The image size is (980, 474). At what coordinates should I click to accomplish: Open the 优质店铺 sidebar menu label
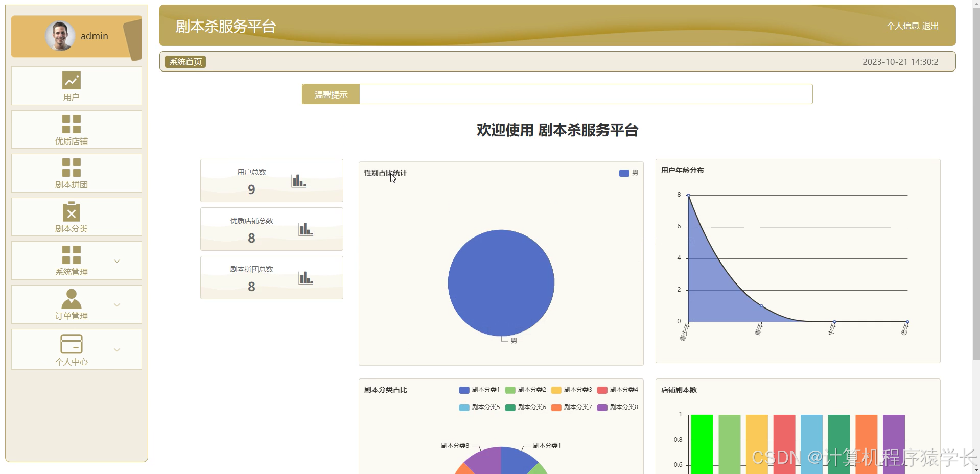(x=72, y=141)
